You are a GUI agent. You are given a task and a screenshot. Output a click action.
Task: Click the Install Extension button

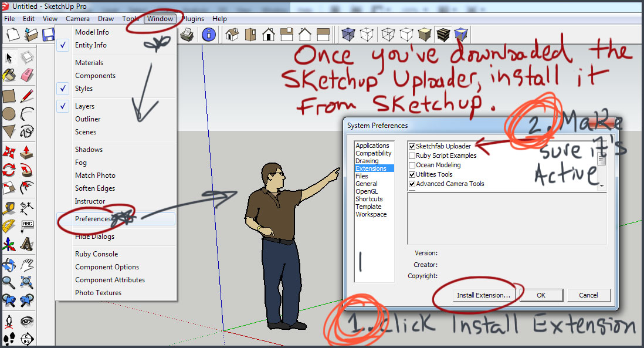coord(483,295)
